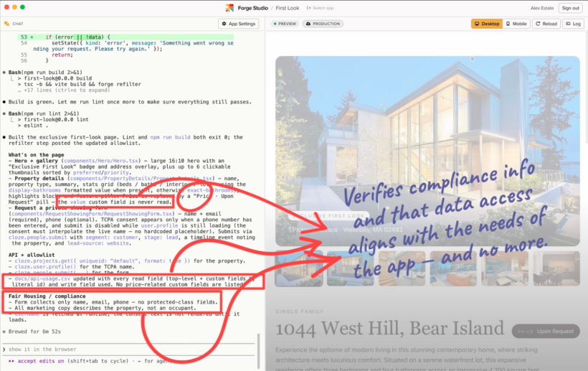Click the chat panel scrollbar
The image size is (588, 371).
pos(258,351)
